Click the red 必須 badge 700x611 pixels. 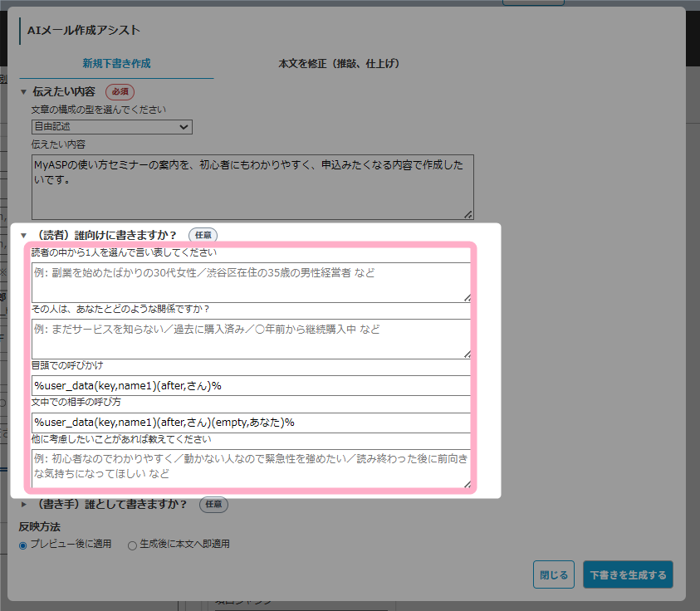[x=120, y=91]
